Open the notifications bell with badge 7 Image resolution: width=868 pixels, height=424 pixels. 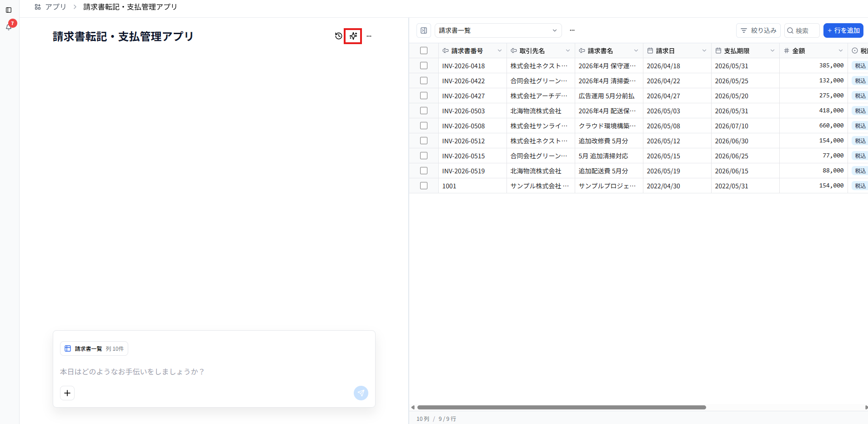9,26
